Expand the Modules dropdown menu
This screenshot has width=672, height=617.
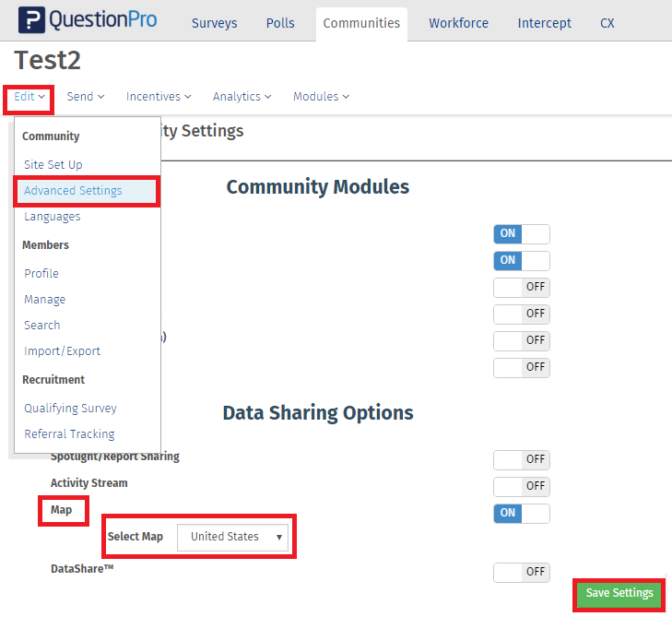[x=321, y=97]
